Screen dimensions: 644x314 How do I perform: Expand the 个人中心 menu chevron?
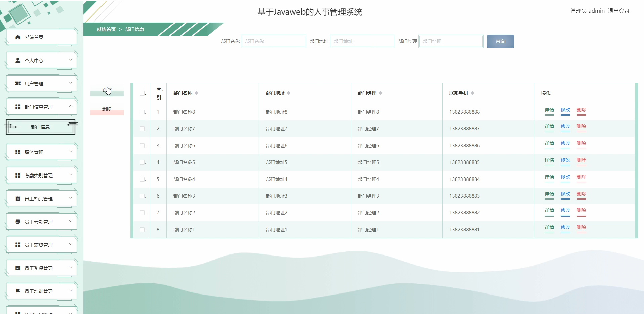point(70,60)
